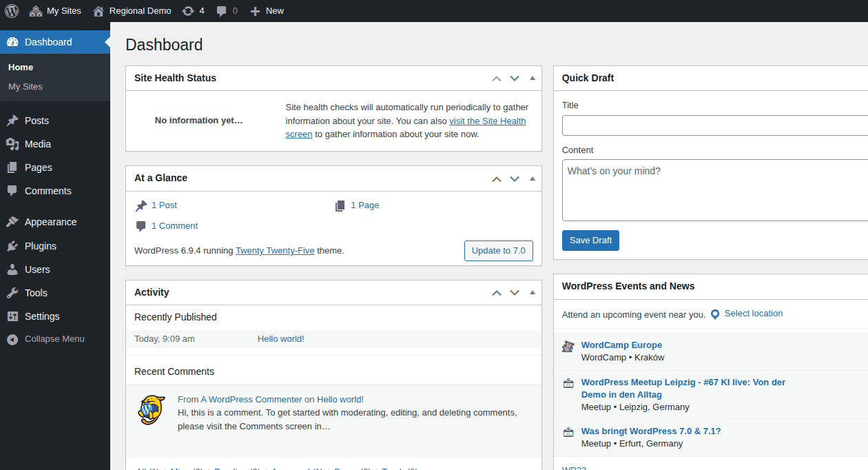The width and height of the screenshot is (868, 470).
Task: Move Site Health Status box up
Action: pyautogui.click(x=497, y=78)
